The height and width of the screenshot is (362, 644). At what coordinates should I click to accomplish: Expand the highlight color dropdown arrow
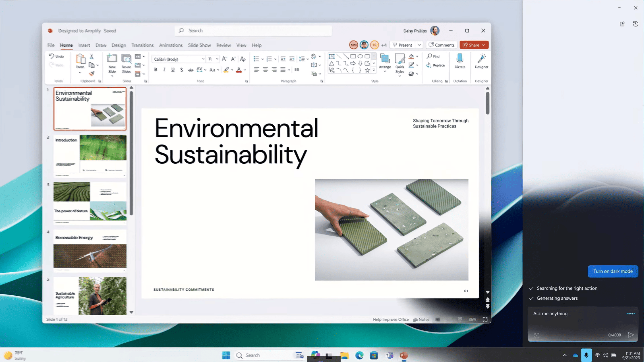(232, 70)
